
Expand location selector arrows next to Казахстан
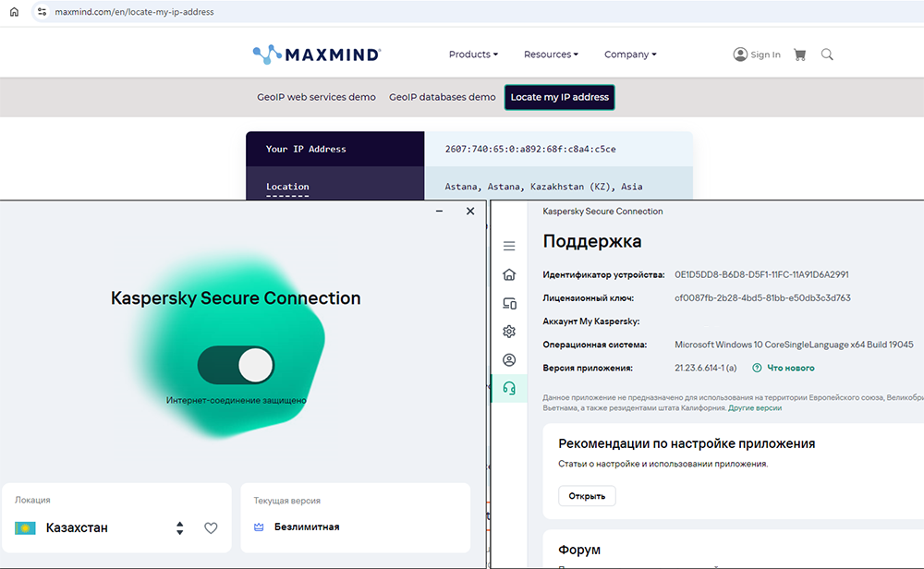(x=180, y=528)
